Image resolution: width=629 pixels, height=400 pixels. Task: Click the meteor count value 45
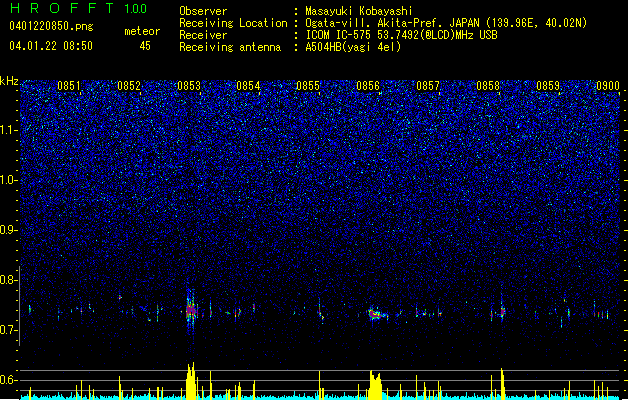pos(145,46)
